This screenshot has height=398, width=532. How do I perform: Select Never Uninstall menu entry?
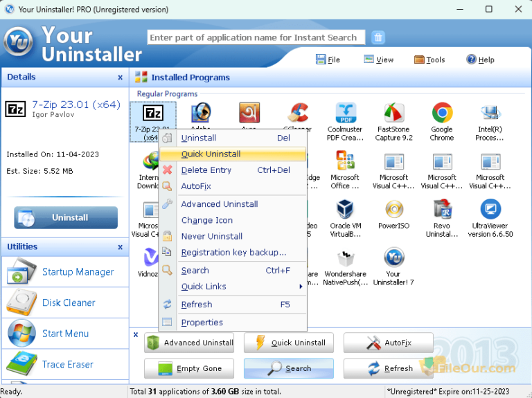pyautogui.click(x=233, y=236)
